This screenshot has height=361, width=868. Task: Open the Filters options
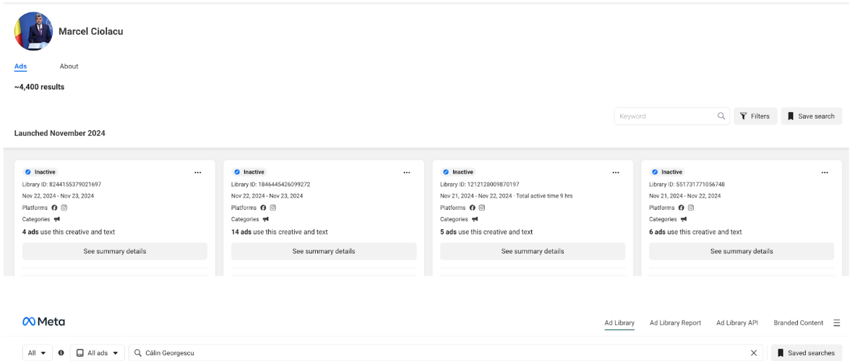(755, 116)
